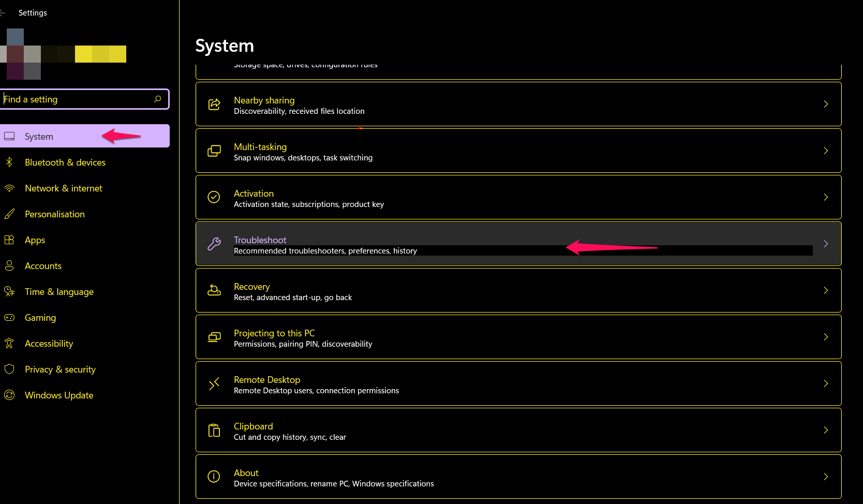This screenshot has width=863, height=504.
Task: Select Apps in the sidebar
Action: tap(35, 240)
